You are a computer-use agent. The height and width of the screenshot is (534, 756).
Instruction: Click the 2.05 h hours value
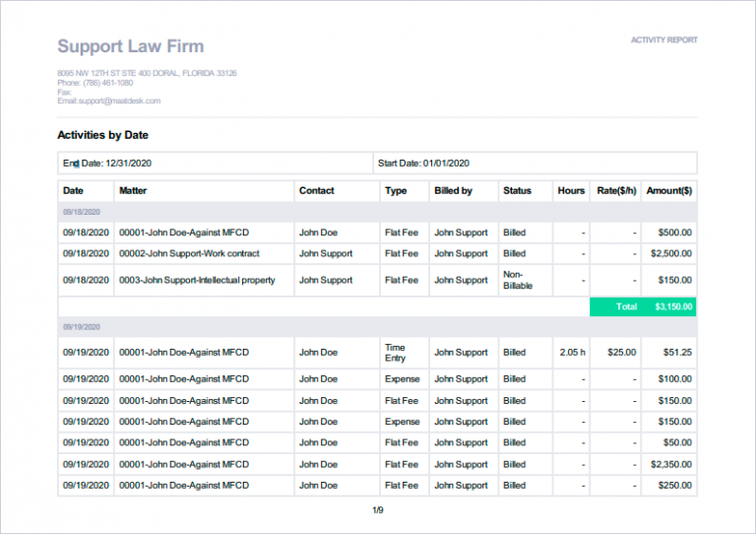[x=572, y=353]
